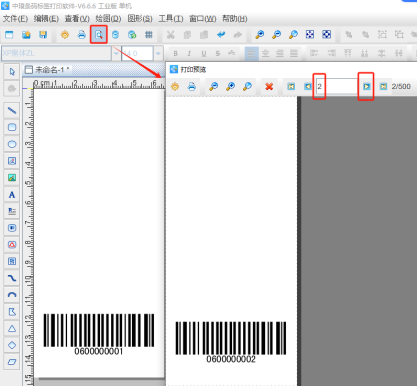Select the pointer selection tool
This screenshot has height=387, width=418.
click(x=12, y=72)
